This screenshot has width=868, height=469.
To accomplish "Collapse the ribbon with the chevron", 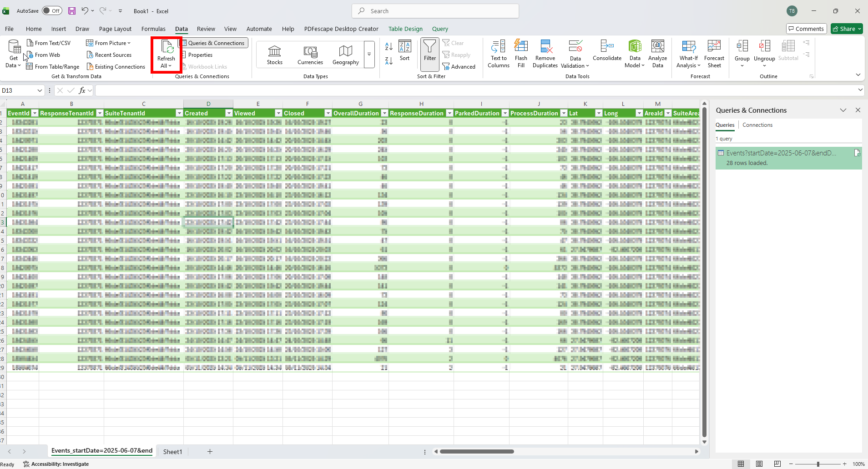I will coord(858,75).
